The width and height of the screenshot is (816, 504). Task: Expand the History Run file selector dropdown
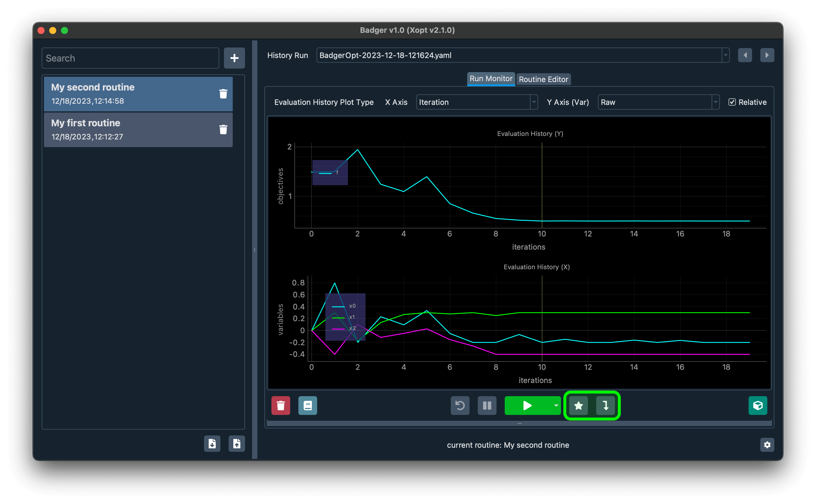point(726,55)
